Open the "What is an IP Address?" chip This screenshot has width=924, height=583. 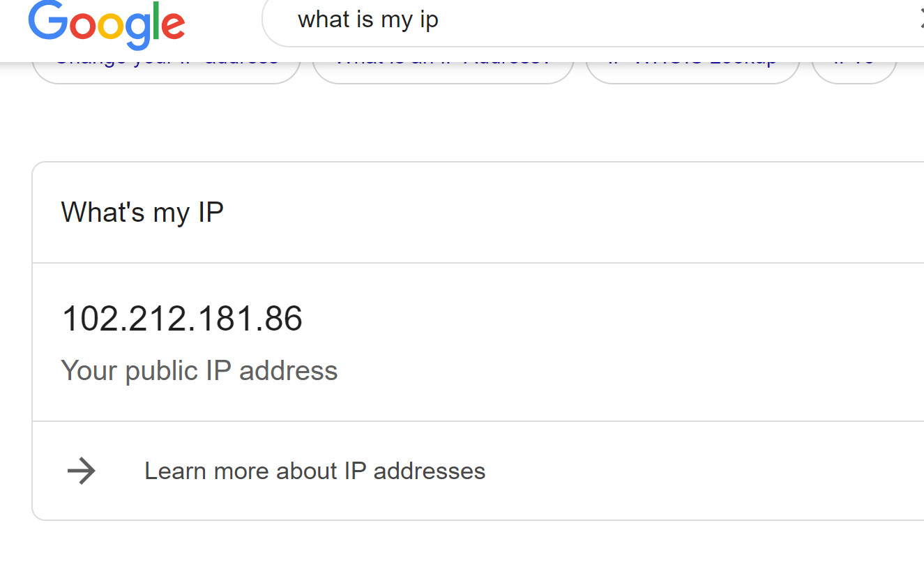443,71
